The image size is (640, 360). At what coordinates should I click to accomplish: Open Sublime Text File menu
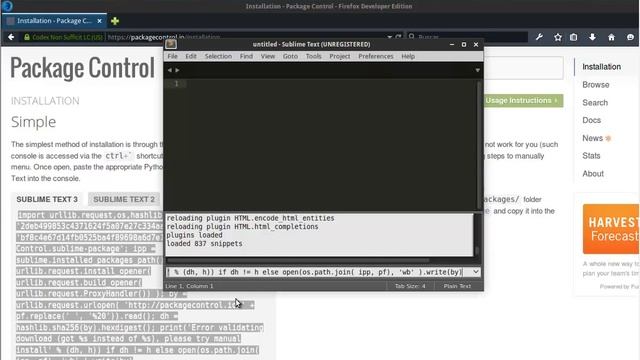[173, 56]
